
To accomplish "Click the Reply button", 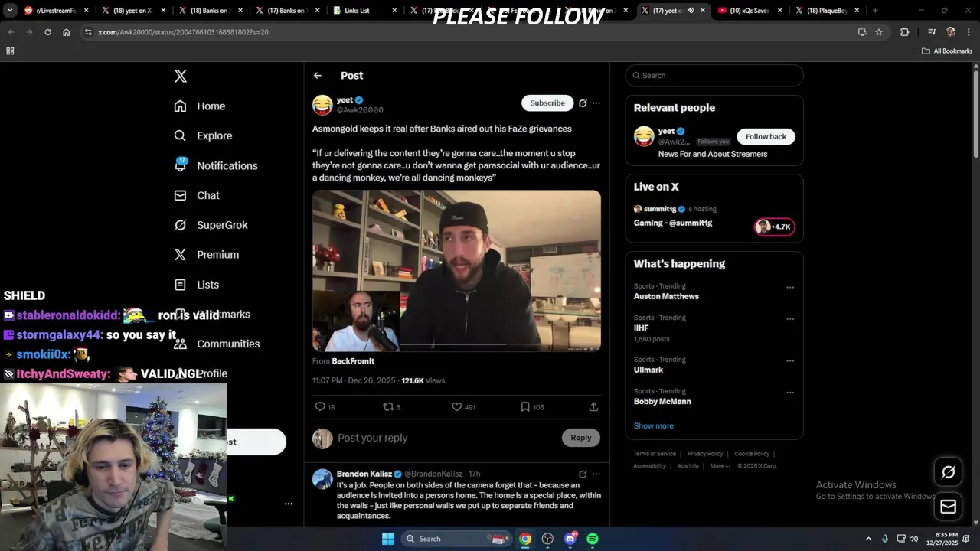I will [581, 438].
